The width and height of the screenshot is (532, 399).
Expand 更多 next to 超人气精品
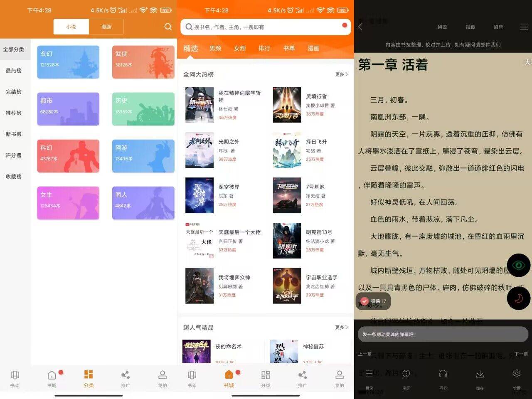[341, 328]
